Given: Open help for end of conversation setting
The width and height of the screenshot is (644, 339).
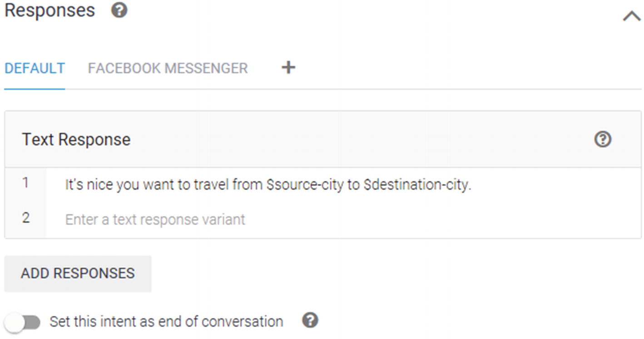Looking at the screenshot, I should pos(310,320).
